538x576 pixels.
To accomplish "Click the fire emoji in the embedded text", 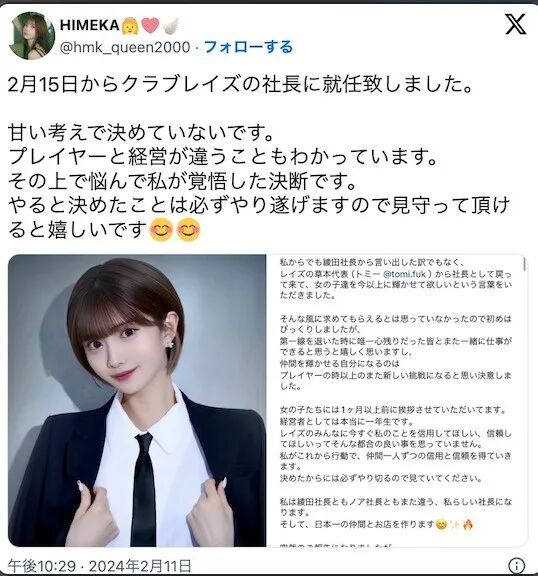I will [x=467, y=524].
